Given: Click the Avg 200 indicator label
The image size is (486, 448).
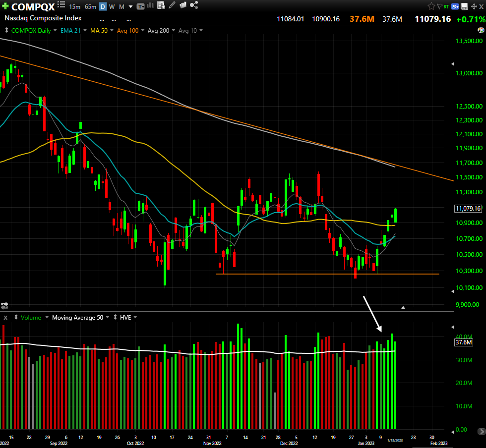Looking at the screenshot, I should (158, 30).
